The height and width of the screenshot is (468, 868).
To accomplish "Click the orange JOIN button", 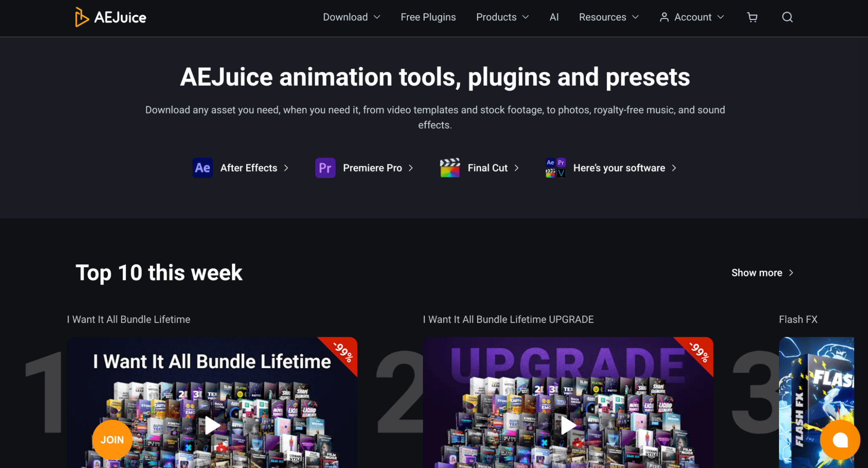I will [x=112, y=440].
